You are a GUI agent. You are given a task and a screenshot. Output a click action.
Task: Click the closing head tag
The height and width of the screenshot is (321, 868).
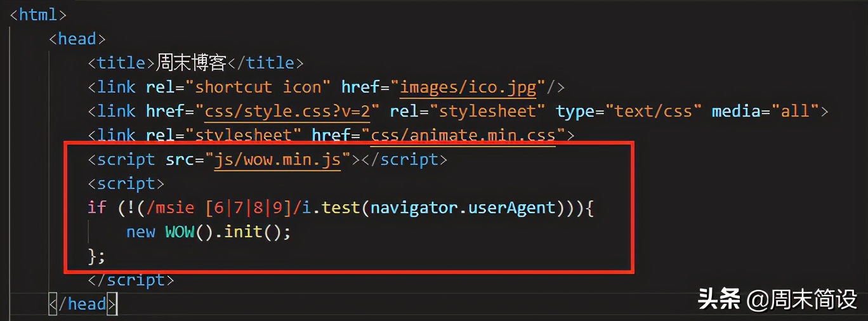point(82,304)
